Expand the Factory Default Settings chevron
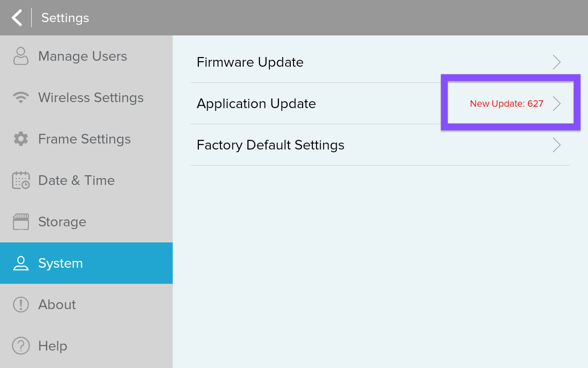588x368 pixels. click(556, 145)
